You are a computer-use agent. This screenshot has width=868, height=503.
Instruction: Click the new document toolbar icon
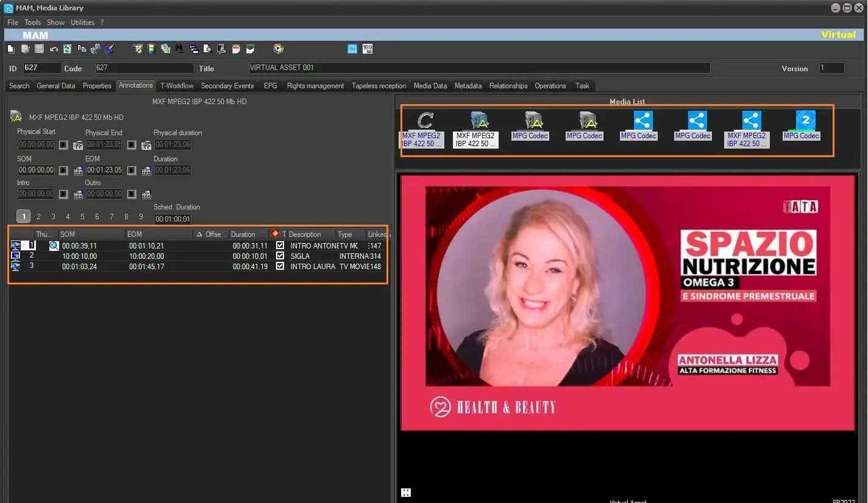[11, 49]
